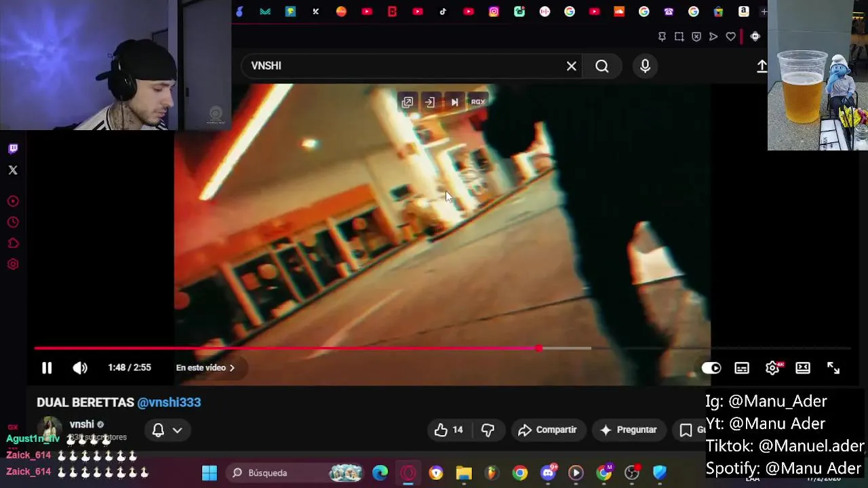Click the pin icon in the address toolbar
The height and width of the screenshot is (488, 868).
point(662,37)
